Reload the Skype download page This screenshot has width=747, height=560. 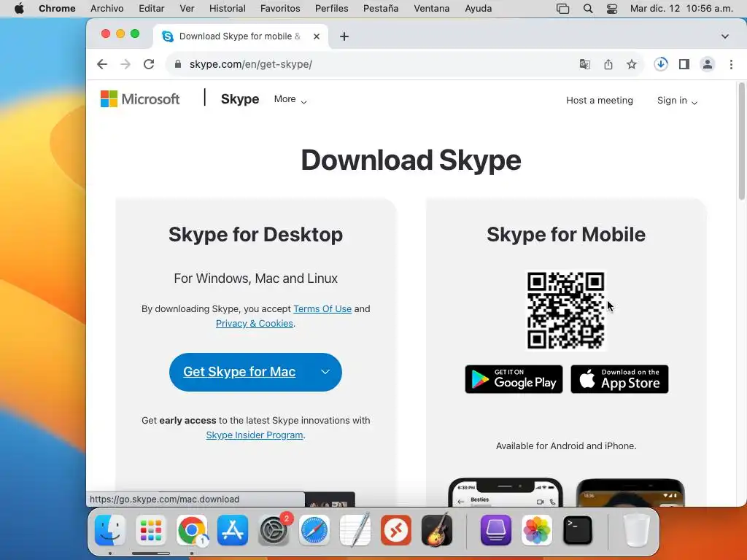[149, 64]
